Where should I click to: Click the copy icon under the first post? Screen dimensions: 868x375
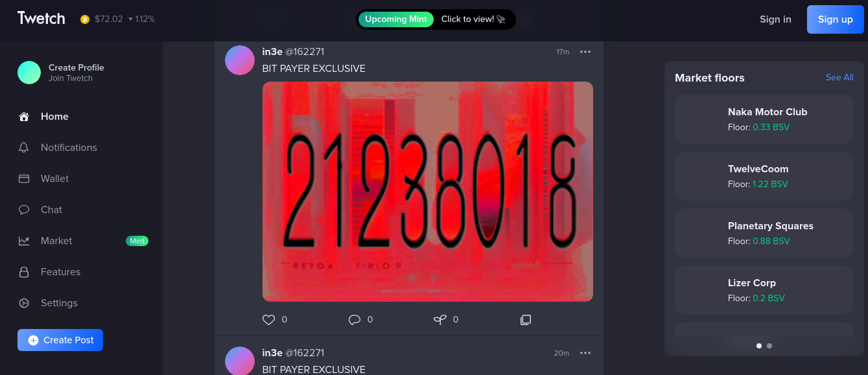[526, 320]
